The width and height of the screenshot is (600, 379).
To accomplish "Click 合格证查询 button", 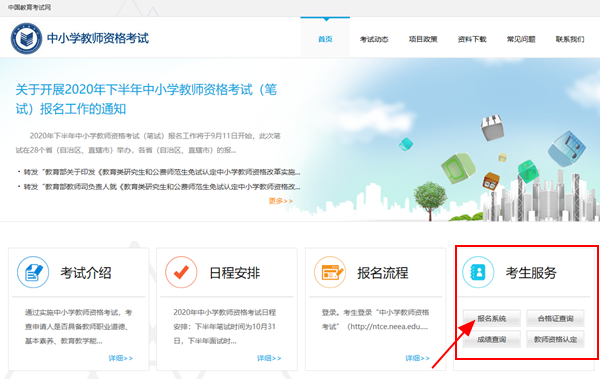I will coord(555,318).
